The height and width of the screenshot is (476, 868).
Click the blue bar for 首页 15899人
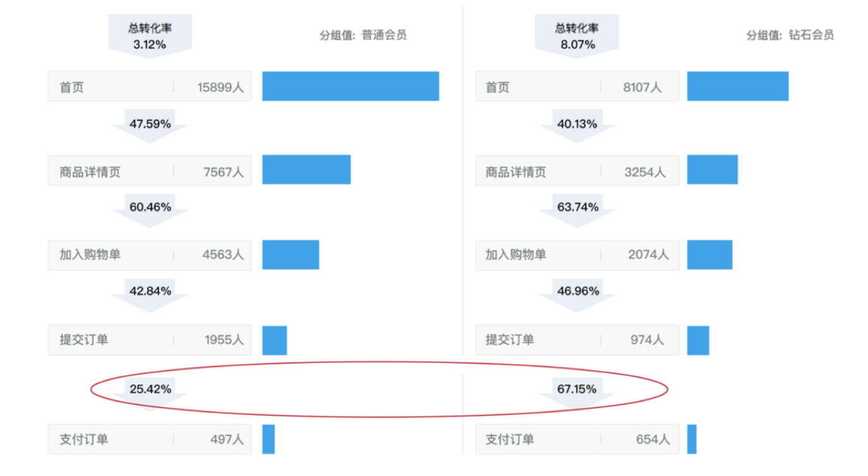pos(351,86)
